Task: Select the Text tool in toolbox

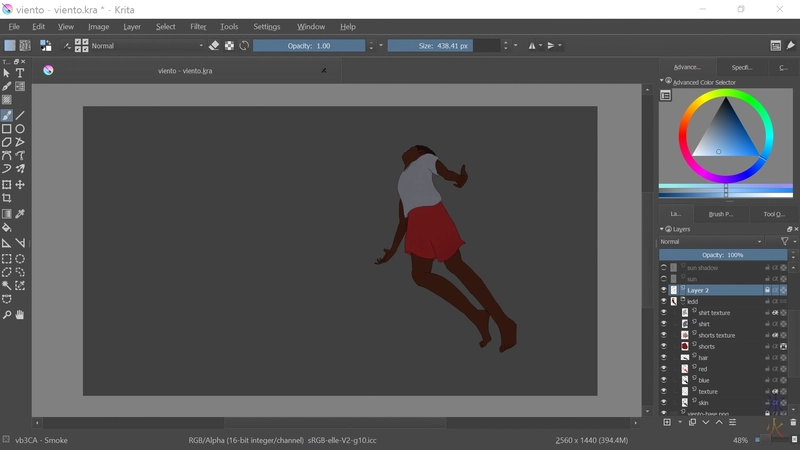Action: (20, 73)
